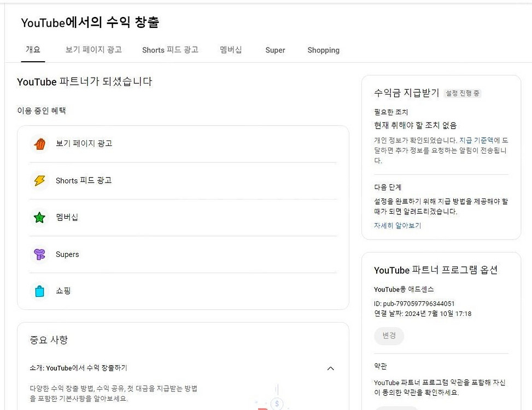This screenshot has height=410, width=532.
Task: Click the green star 멤버십 icon
Action: (40, 218)
